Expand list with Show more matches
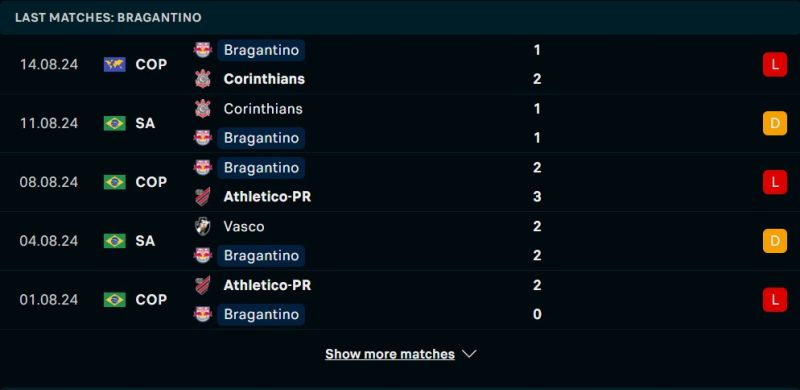 390,354
